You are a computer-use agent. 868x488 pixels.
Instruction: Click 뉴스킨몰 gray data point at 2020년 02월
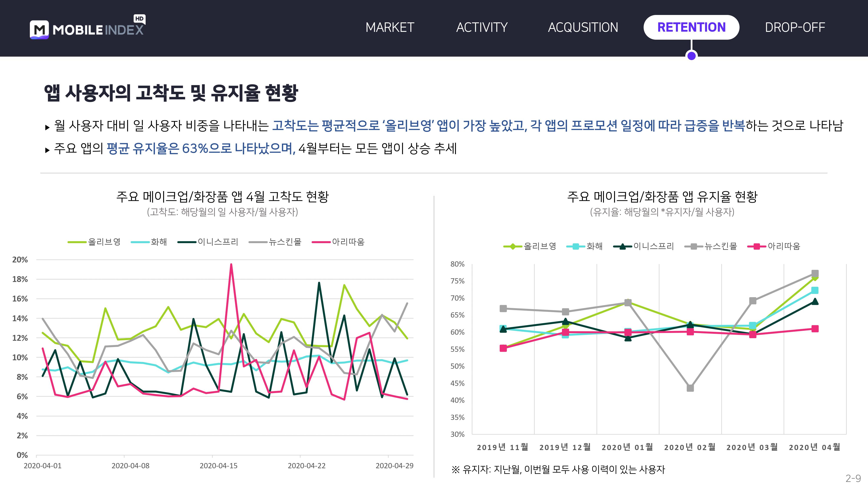690,388
